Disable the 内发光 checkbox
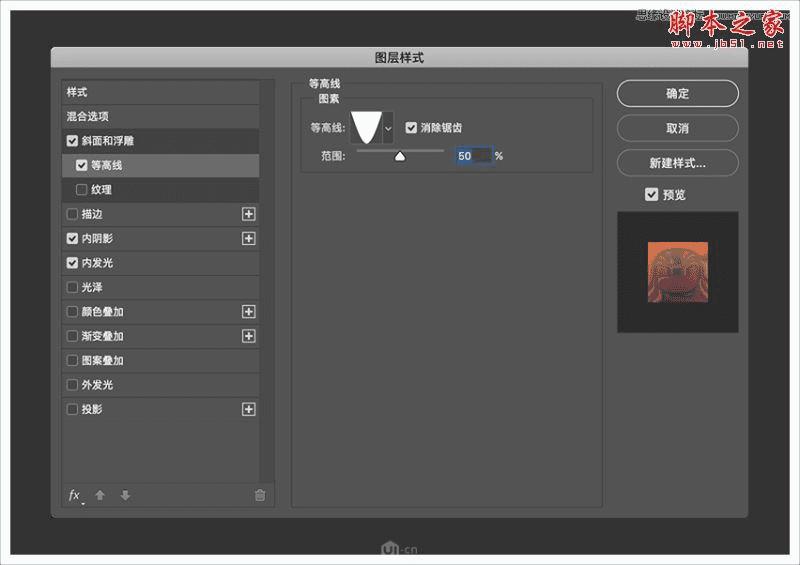 (x=72, y=263)
